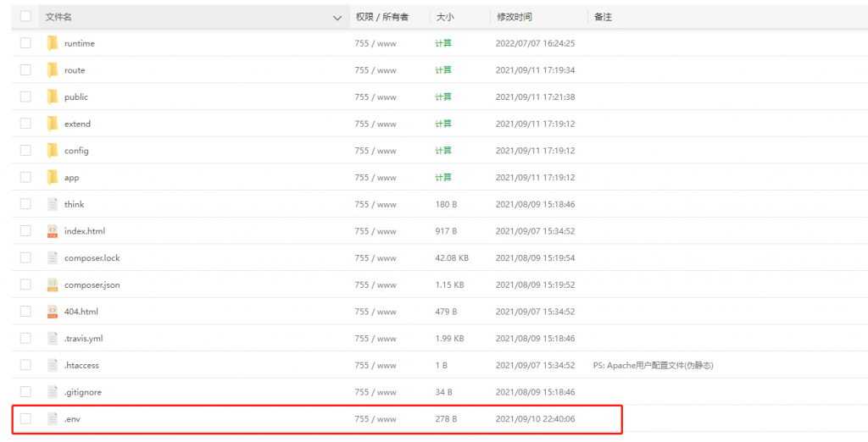Click the .gitignore file icon
The height and width of the screenshot is (442, 868).
point(53,392)
